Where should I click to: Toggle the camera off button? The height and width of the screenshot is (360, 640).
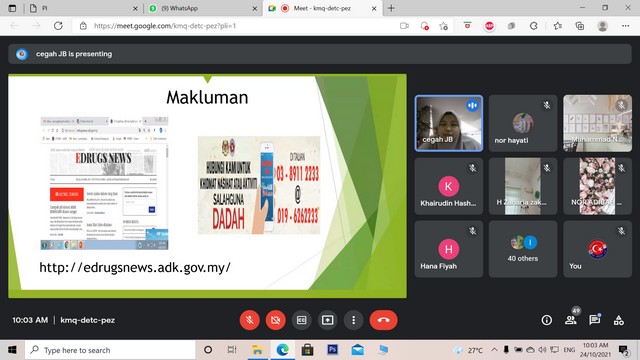coord(276,320)
